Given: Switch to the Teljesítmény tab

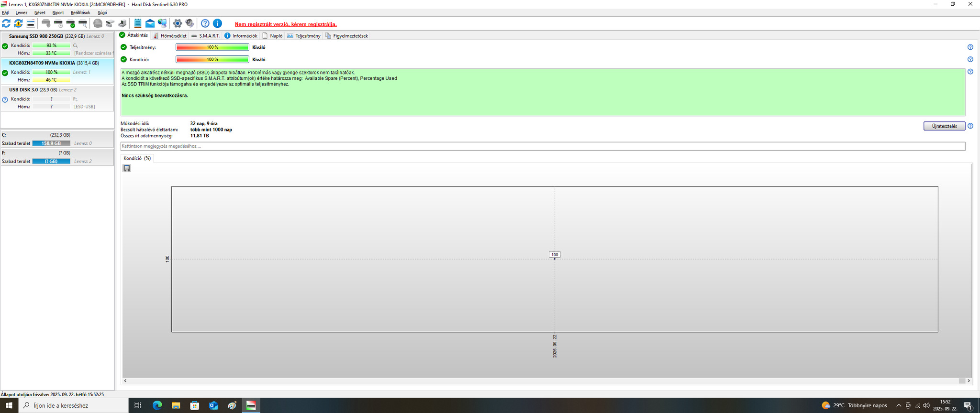Looking at the screenshot, I should (x=304, y=36).
